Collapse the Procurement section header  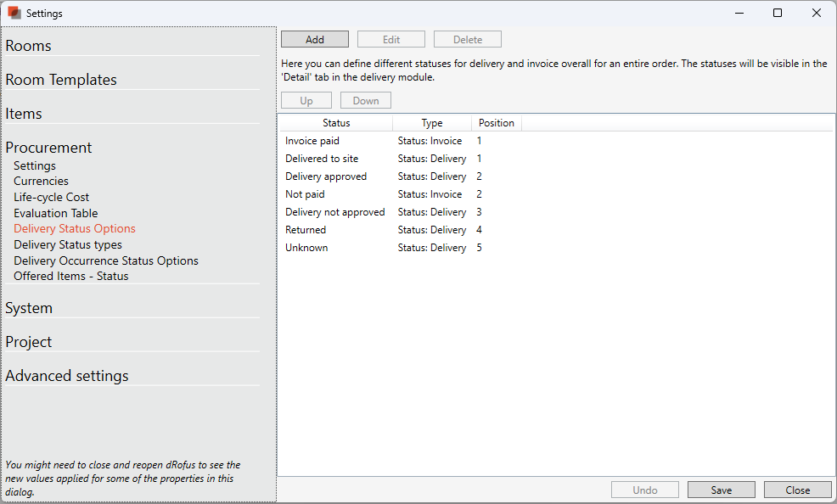(48, 148)
